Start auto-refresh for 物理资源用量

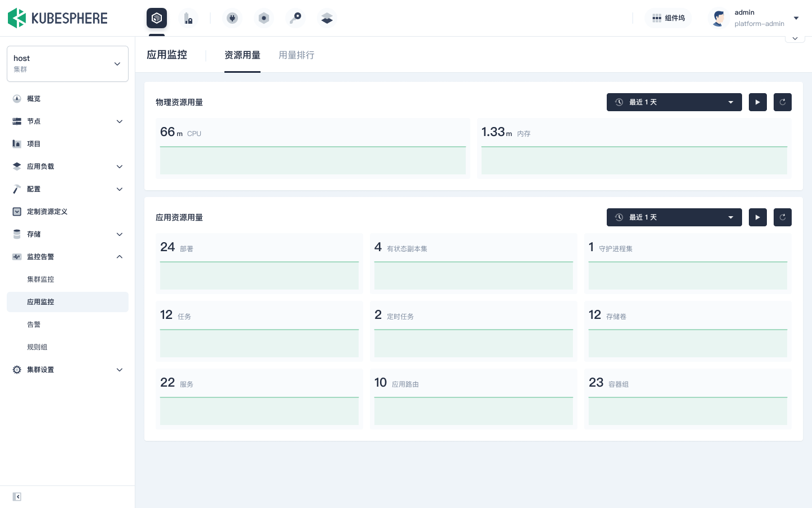(x=758, y=102)
